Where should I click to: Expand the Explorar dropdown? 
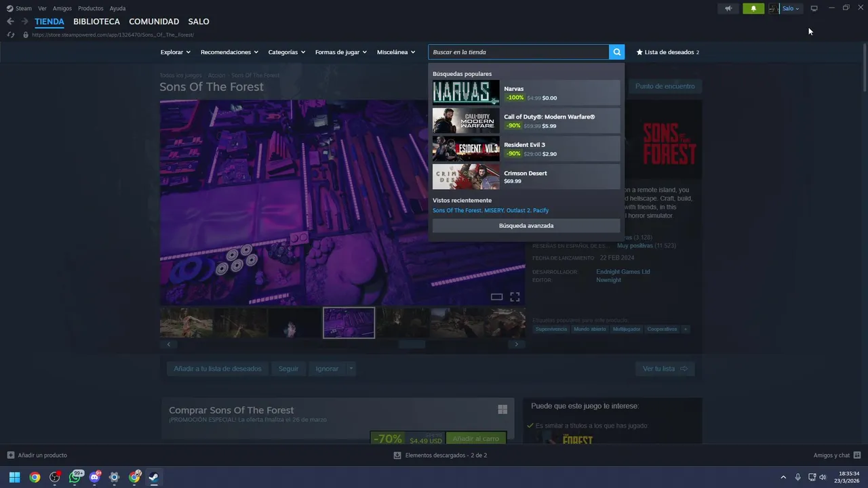pos(175,52)
